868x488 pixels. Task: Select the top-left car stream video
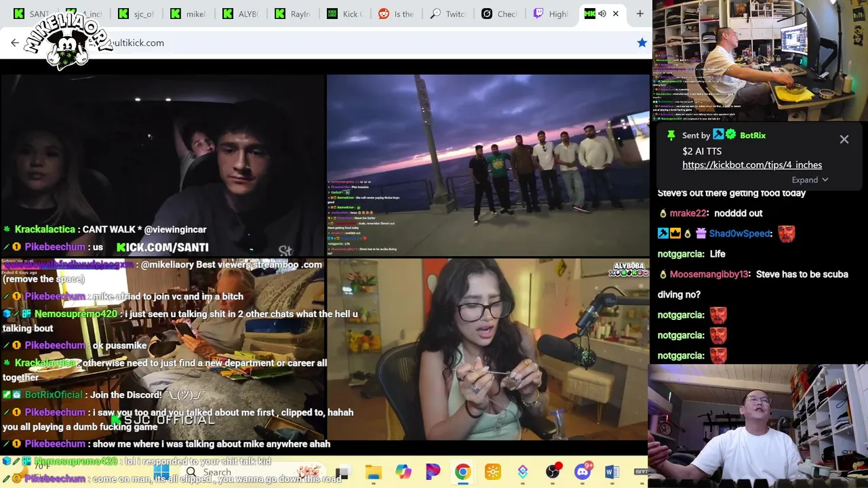pos(163,165)
